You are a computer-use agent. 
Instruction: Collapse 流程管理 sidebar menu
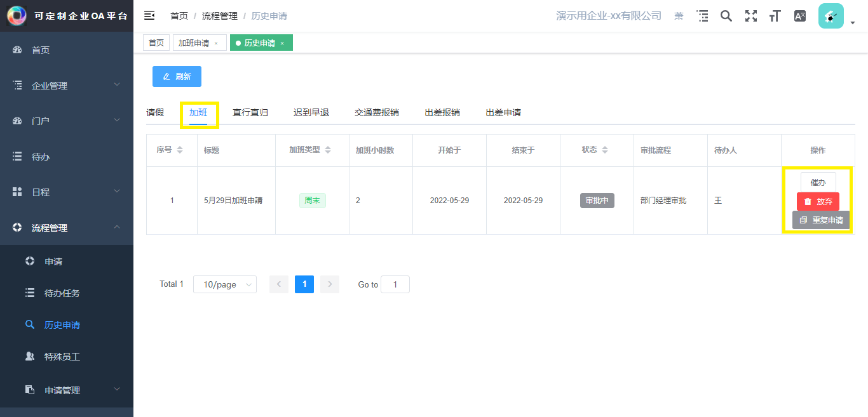coord(67,227)
